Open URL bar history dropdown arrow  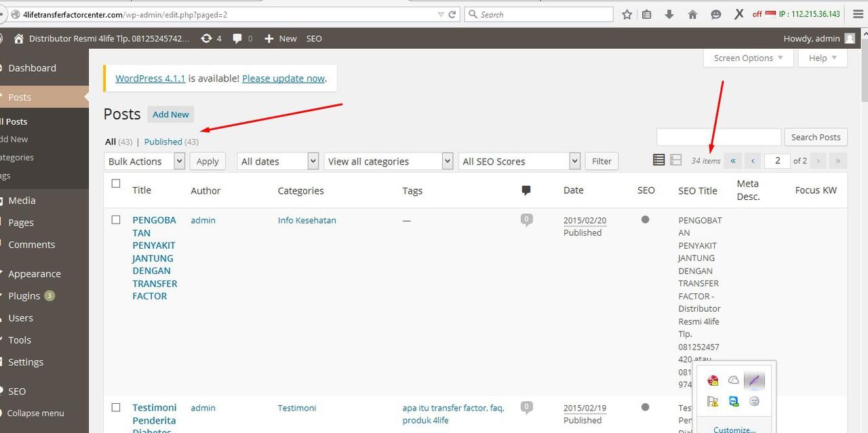[441, 14]
